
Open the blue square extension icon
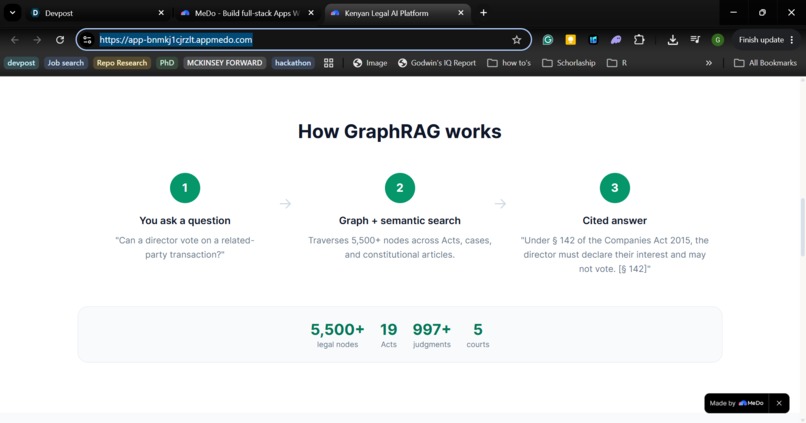coord(593,40)
